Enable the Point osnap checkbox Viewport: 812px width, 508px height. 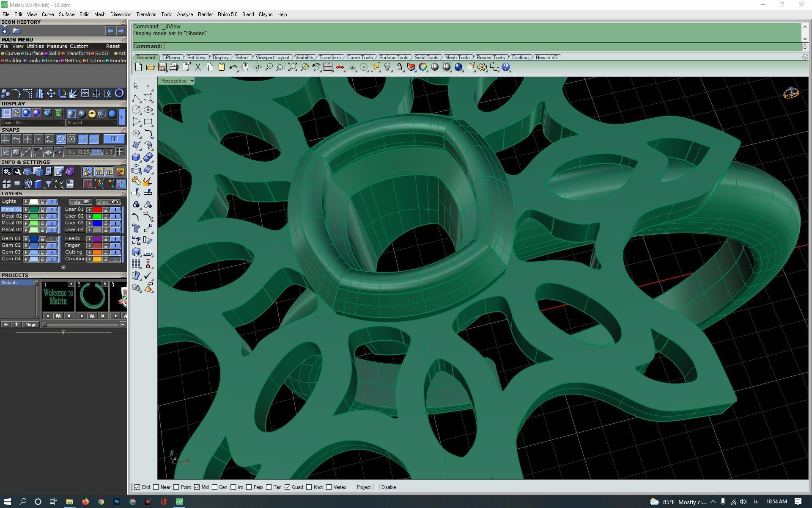pyautogui.click(x=176, y=487)
